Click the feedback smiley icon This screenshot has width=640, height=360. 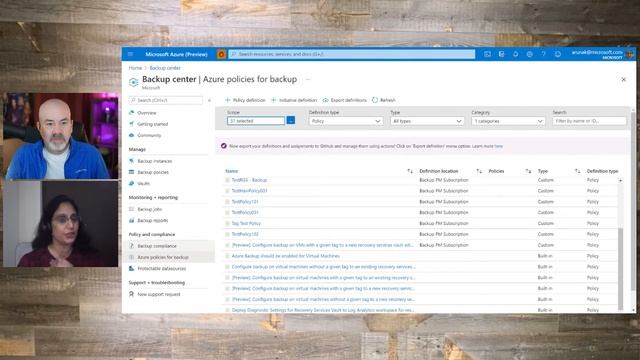558,54
